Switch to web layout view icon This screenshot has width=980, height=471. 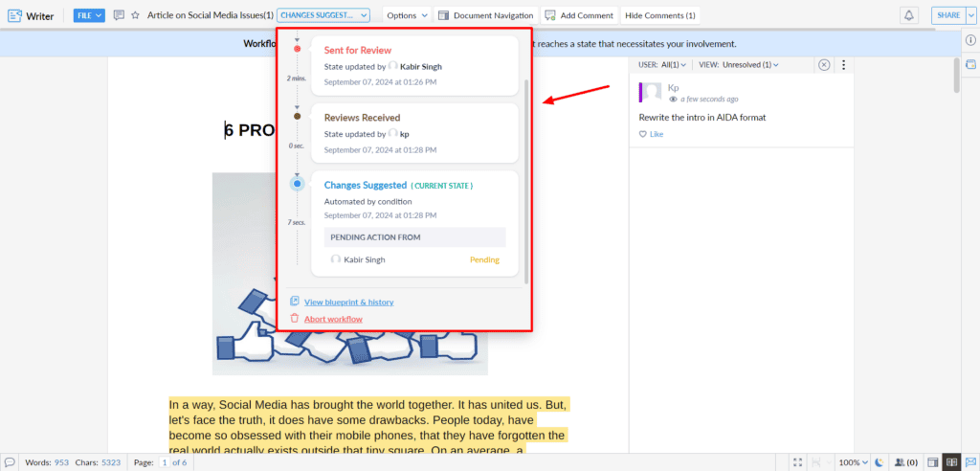coord(932,463)
